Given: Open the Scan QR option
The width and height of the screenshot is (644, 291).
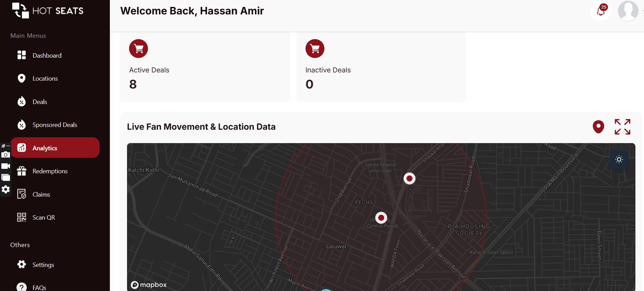Looking at the screenshot, I should click(x=44, y=218).
